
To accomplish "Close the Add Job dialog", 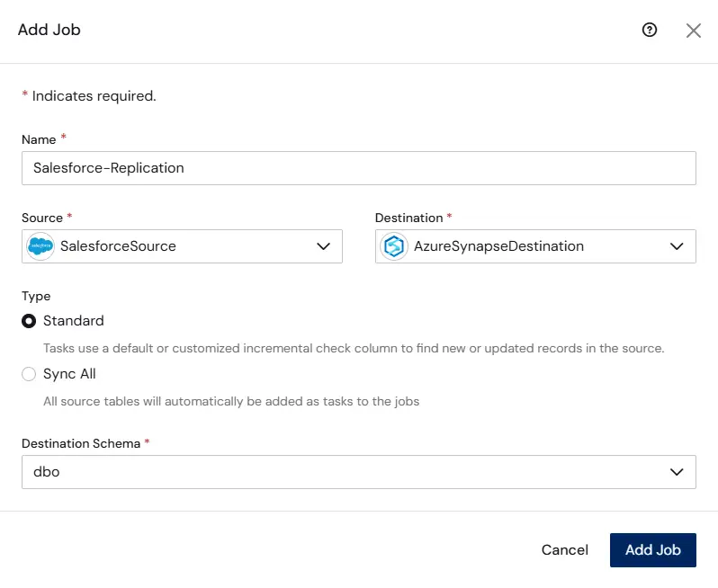I will (x=694, y=31).
